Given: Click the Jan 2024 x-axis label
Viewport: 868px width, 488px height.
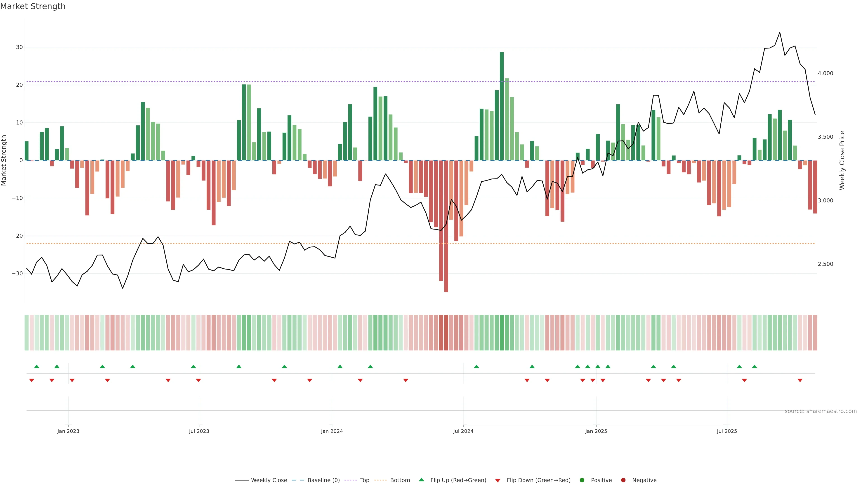Looking at the screenshot, I should (332, 431).
